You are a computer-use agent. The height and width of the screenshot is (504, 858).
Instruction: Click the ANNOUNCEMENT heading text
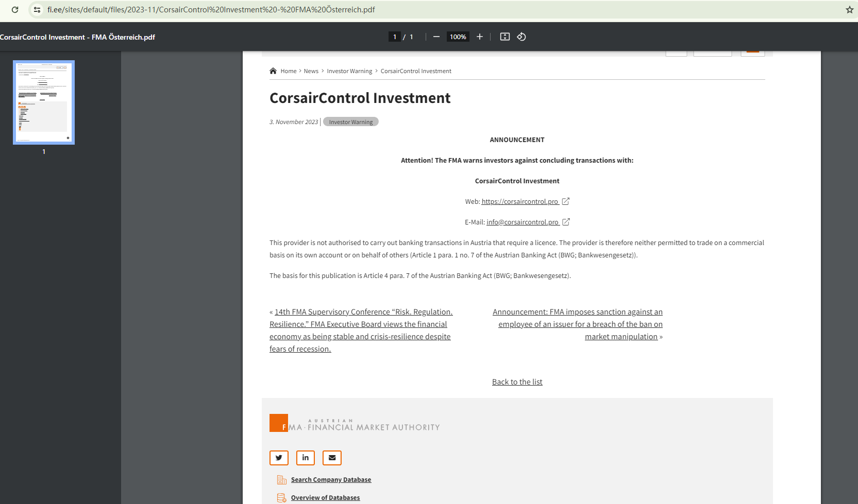517,140
